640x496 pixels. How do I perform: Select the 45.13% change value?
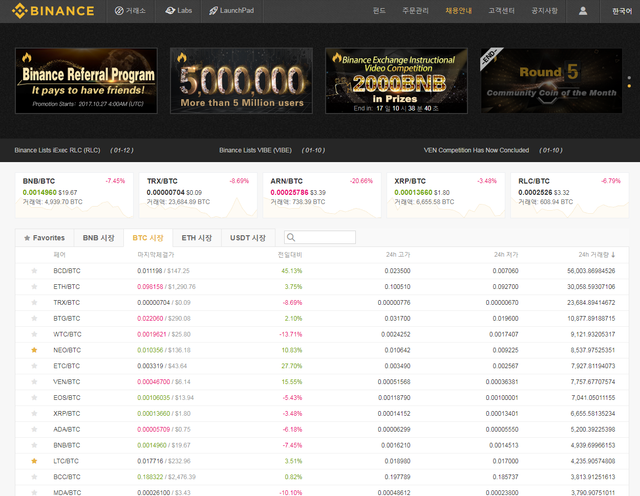[x=292, y=271]
